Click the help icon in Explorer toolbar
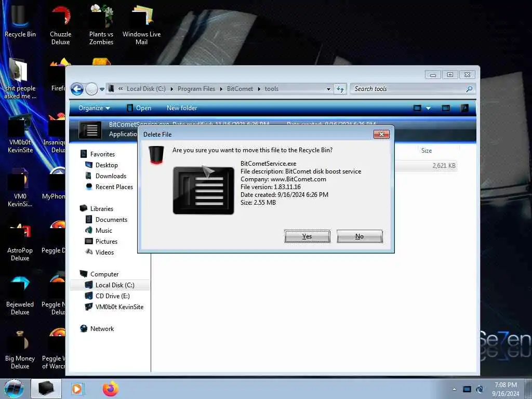The image size is (532, 399). (x=464, y=108)
